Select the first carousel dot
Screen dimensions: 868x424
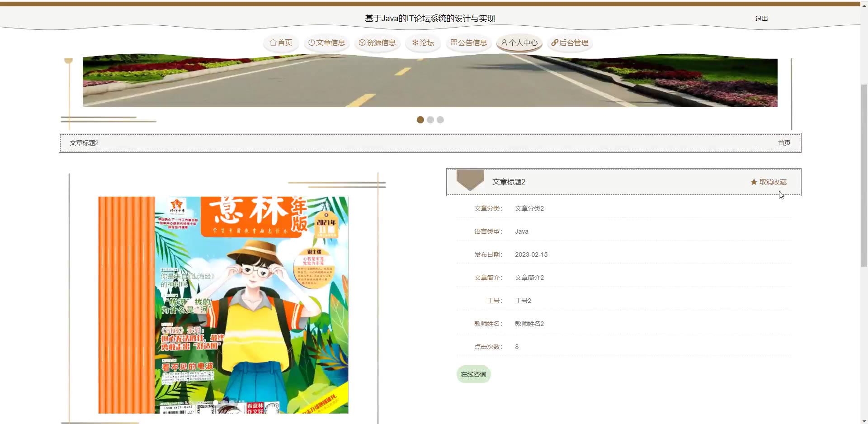(x=420, y=120)
